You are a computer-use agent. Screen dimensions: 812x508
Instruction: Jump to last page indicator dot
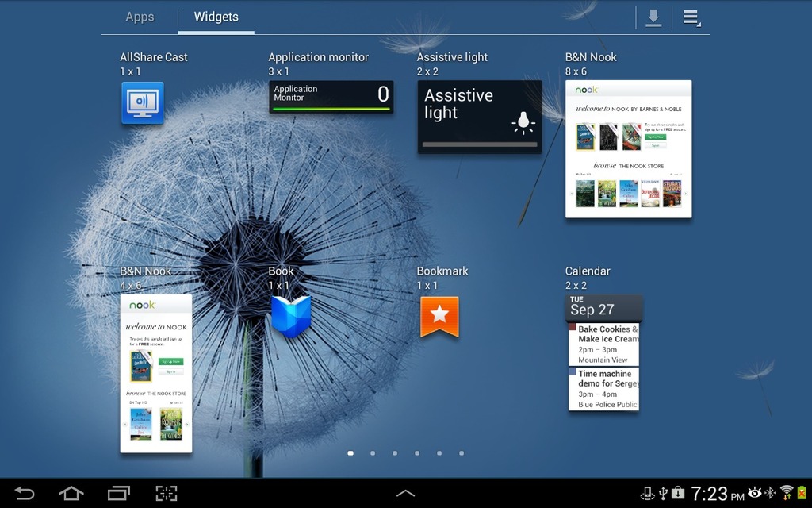tap(462, 453)
